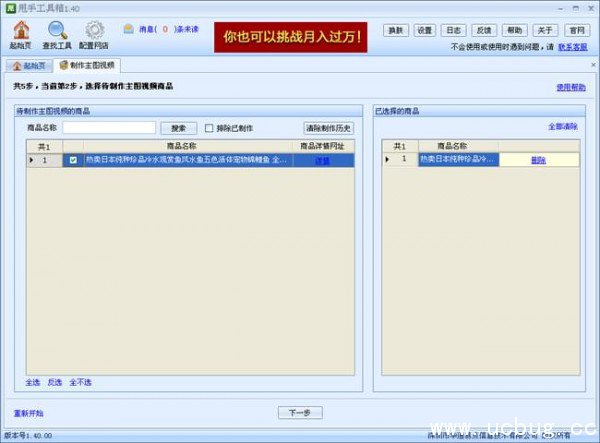Click the 消息 message envelope icon

point(128,29)
